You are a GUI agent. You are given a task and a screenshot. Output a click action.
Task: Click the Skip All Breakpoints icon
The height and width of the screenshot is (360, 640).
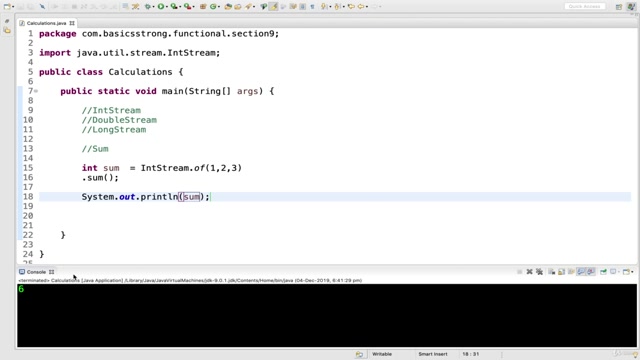point(42,7)
